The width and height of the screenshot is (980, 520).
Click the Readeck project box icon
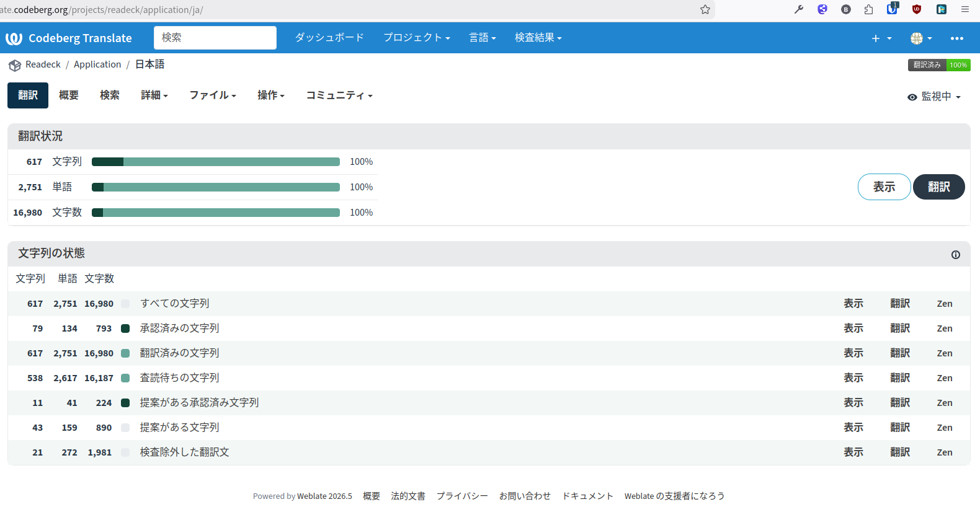(x=15, y=65)
